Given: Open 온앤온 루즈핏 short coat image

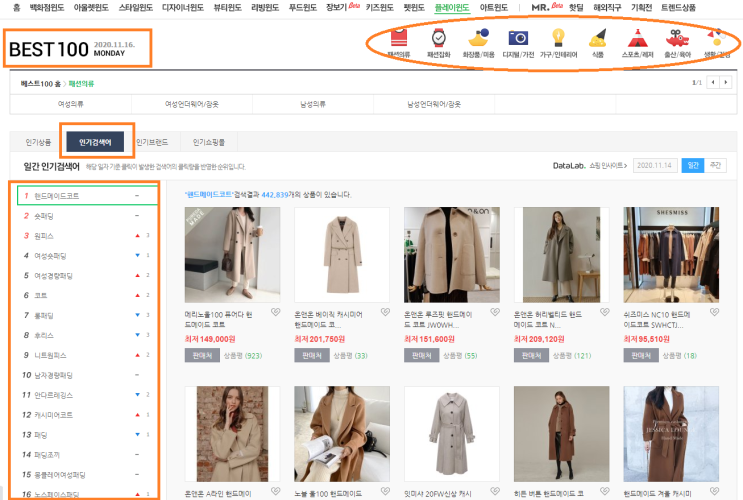Looking at the screenshot, I should tap(452, 255).
